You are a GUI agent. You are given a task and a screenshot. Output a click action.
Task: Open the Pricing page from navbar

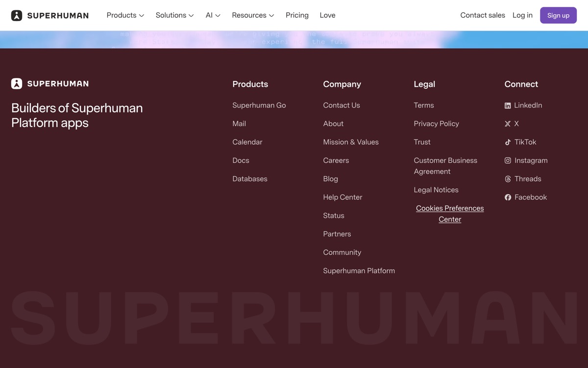[x=297, y=15]
